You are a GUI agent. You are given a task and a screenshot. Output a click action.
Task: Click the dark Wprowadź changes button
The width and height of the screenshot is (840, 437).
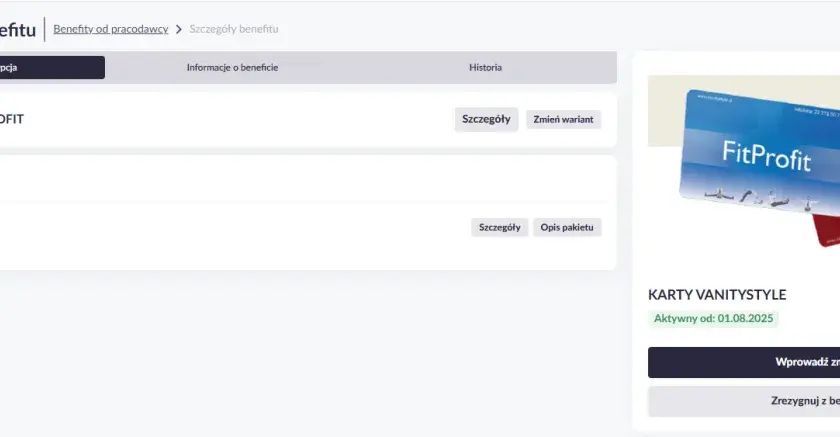[x=744, y=363]
